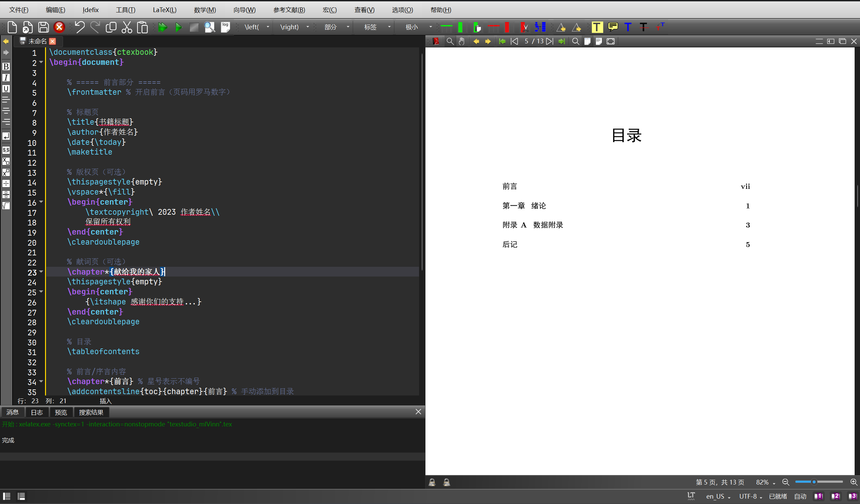Run Build & View with the double green arrow
860x504 pixels.
pyautogui.click(x=163, y=27)
